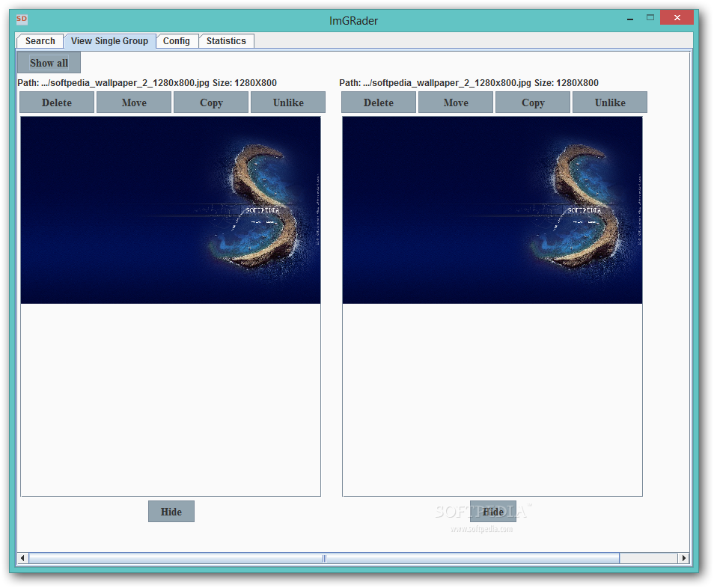Unlike the left image

288,102
